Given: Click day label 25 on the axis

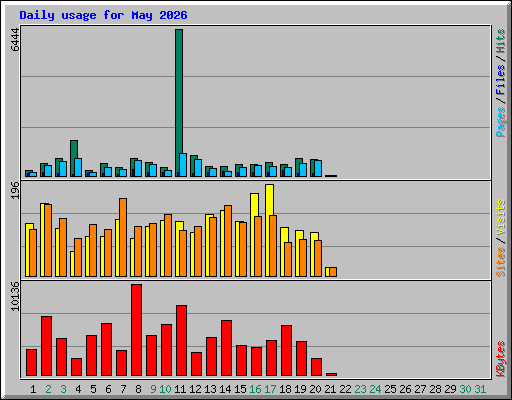Looking at the screenshot, I should click(x=390, y=389).
